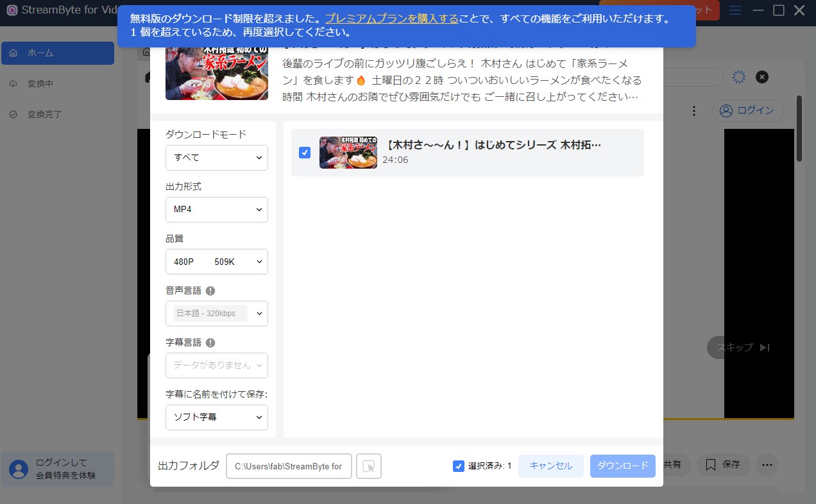The width and height of the screenshot is (816, 504).
Task: Open the 音声言語 dropdown showing 日本語 - 320kbps
Action: pos(217,314)
